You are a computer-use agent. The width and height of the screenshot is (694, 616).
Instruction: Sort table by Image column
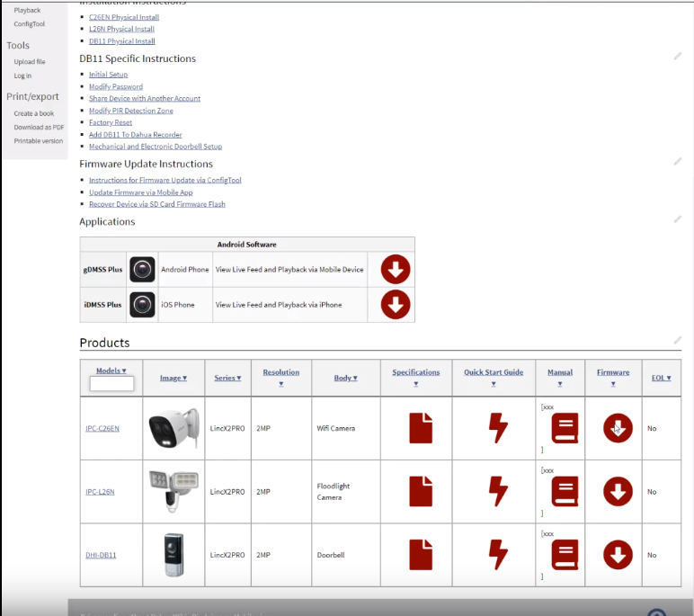point(173,378)
